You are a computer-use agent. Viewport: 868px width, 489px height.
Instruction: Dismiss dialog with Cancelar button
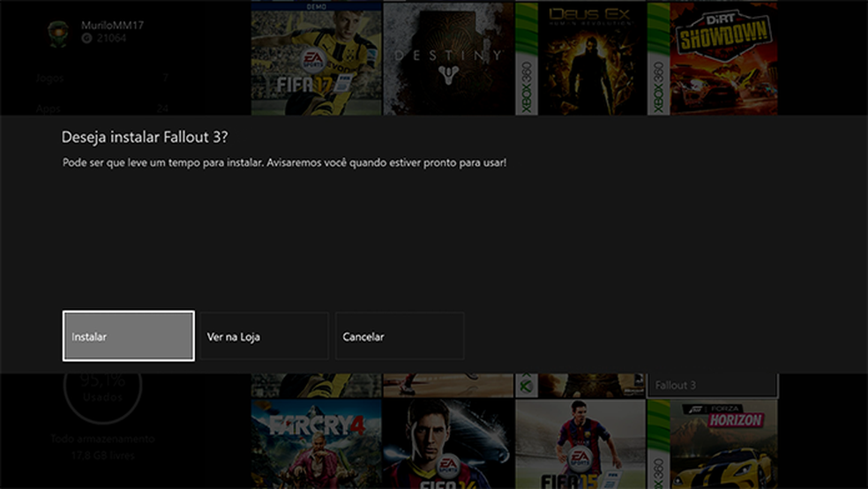pyautogui.click(x=400, y=336)
